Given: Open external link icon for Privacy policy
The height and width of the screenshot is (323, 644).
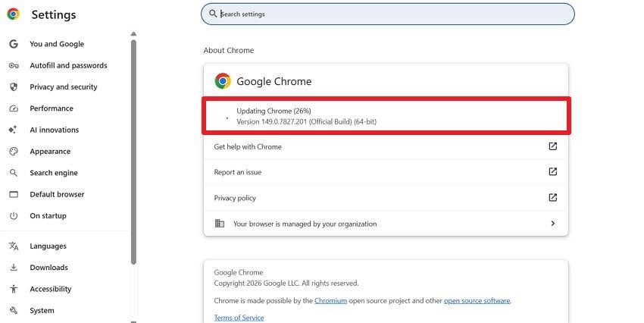Looking at the screenshot, I should click(553, 198).
